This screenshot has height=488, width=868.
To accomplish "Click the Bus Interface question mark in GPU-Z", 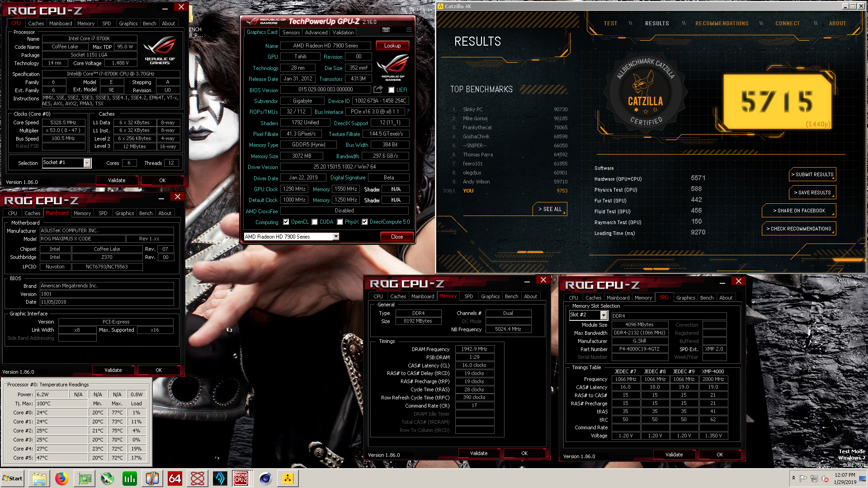I will click(408, 112).
